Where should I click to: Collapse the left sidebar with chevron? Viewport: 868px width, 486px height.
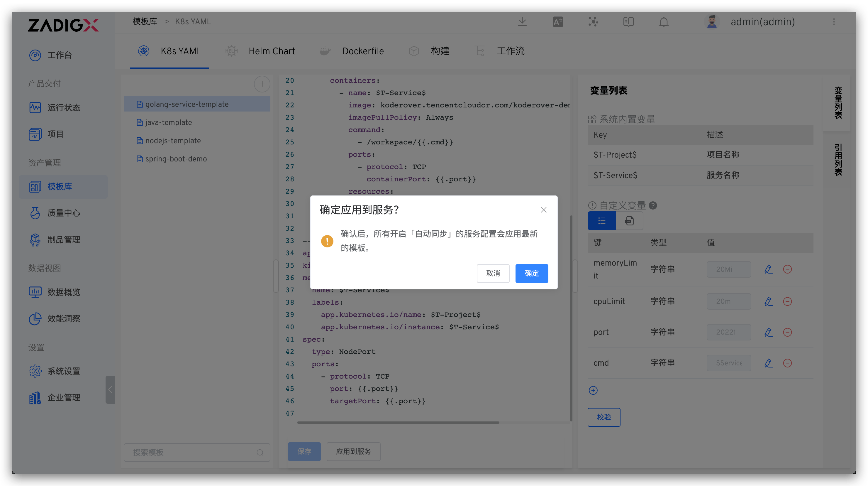110,389
